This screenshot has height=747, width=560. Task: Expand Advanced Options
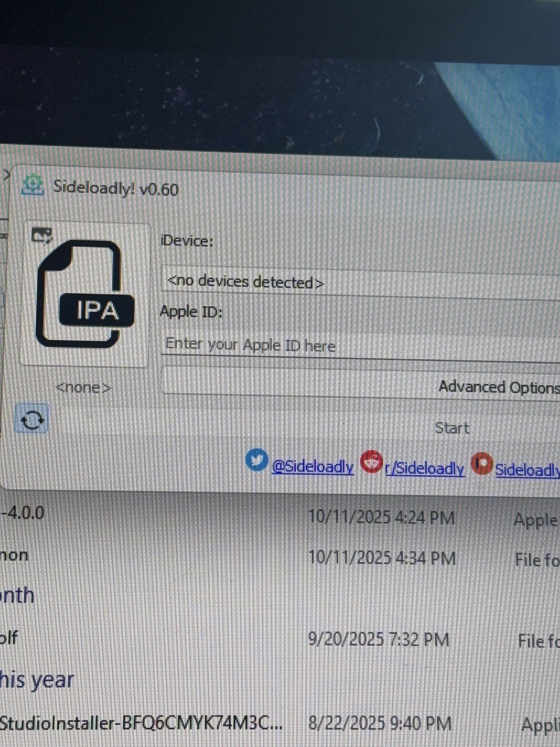[x=498, y=387]
